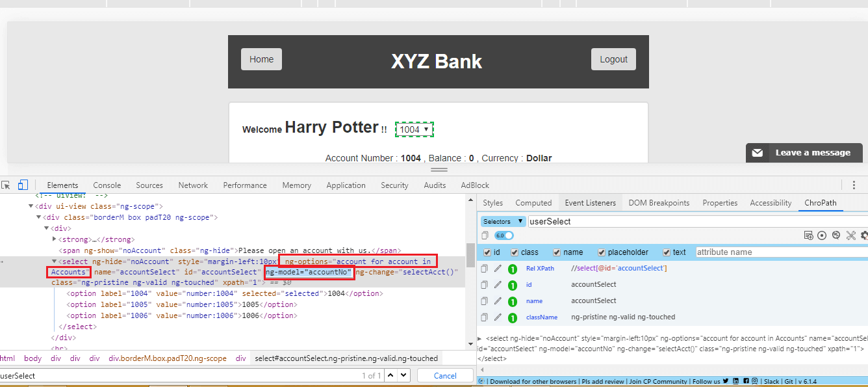Collapse the select accountSelect node
Viewport: 868px width, 387px height.
54,261
